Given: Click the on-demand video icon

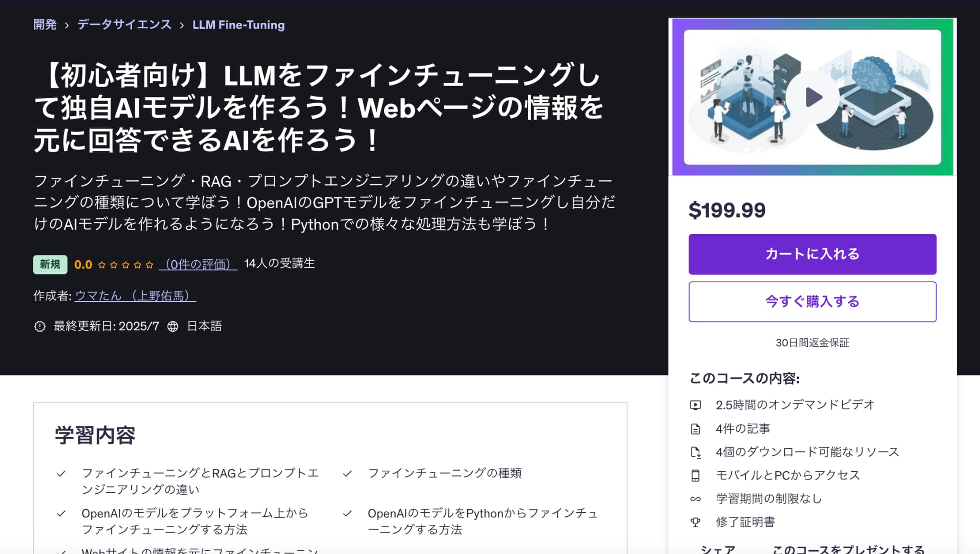Looking at the screenshot, I should 695,405.
